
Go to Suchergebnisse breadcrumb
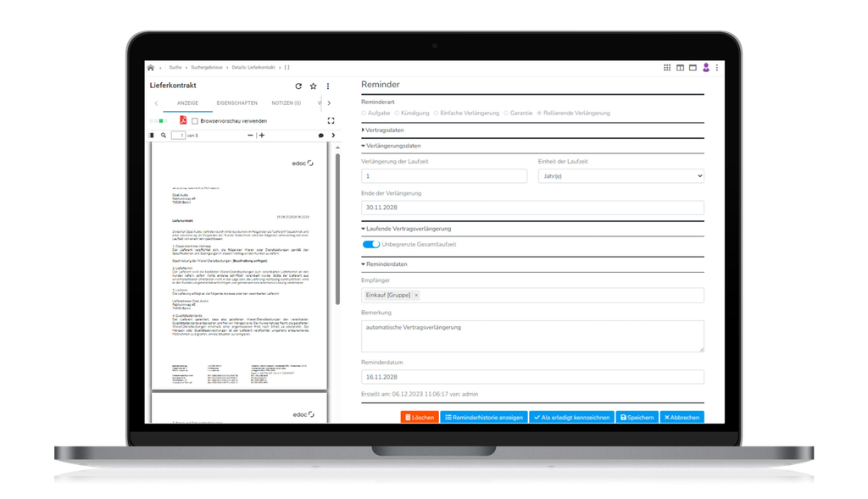coord(207,68)
